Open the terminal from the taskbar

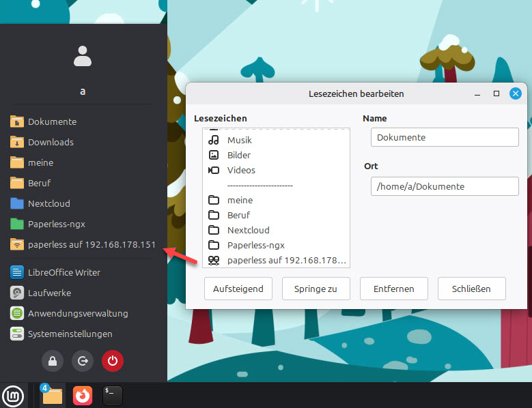[113, 395]
